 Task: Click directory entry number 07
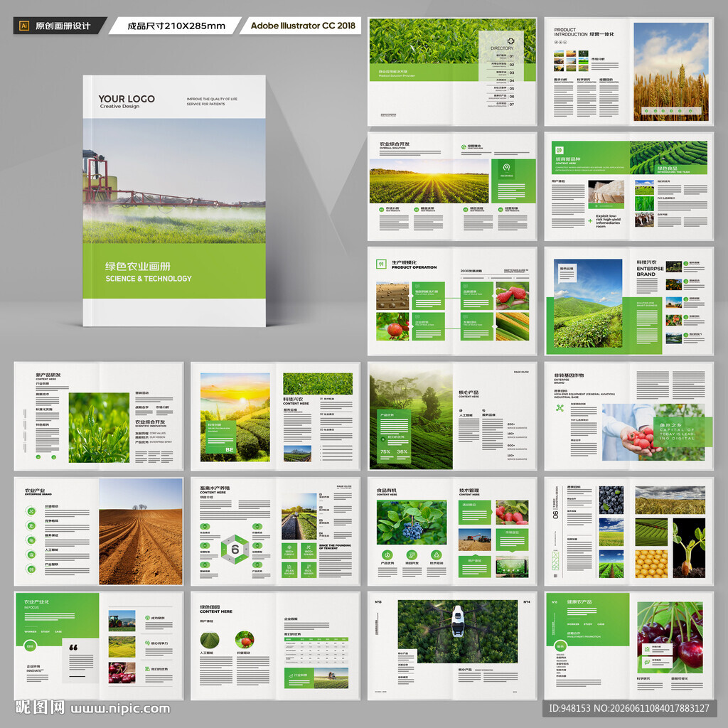(x=512, y=105)
